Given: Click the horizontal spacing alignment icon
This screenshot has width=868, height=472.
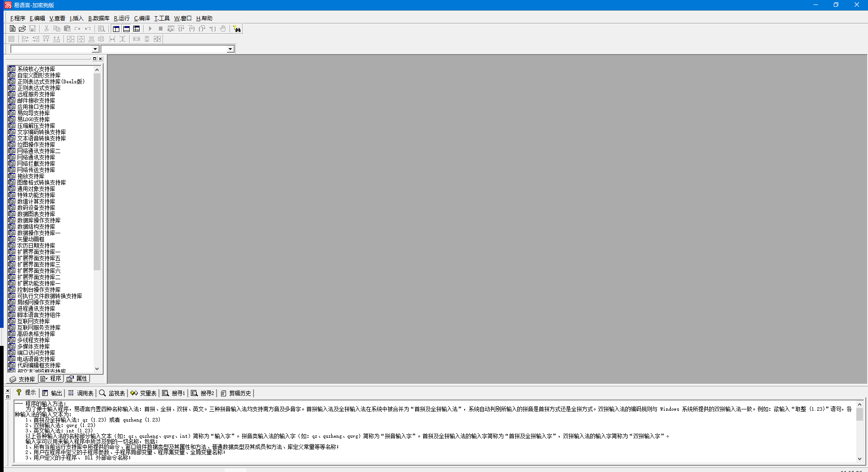Looking at the screenshot, I should tap(112, 39).
